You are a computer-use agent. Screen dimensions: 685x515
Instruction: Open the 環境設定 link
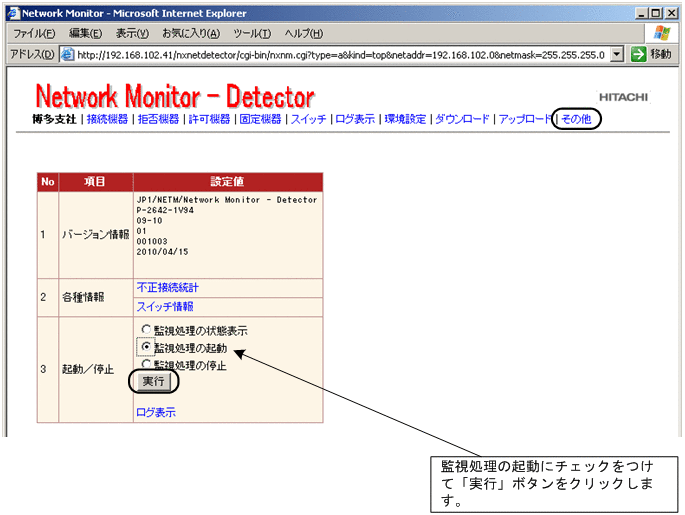405,119
